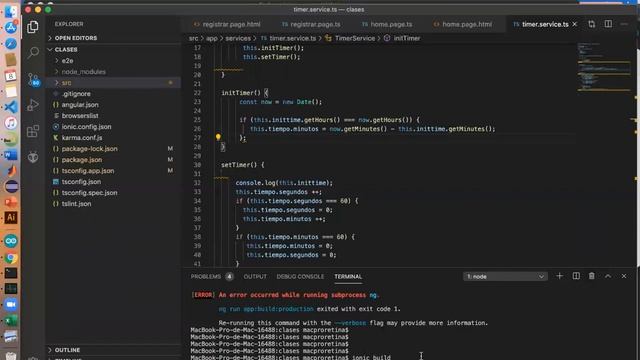Open tsconfig.spec.json in the explorer
640x360 pixels.
click(89, 193)
